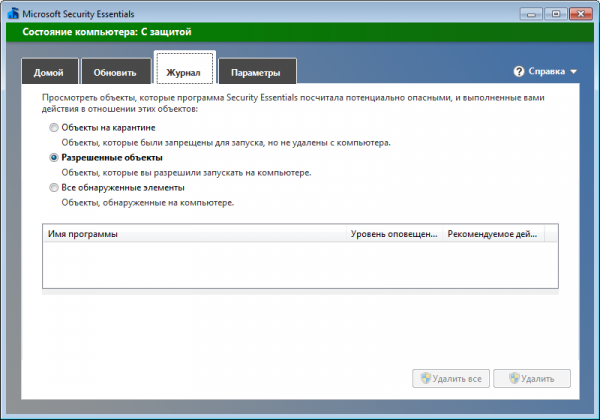The width and height of the screenshot is (600, 420).
Task: Select the Объекты на карантине radio button
Action: point(54,127)
